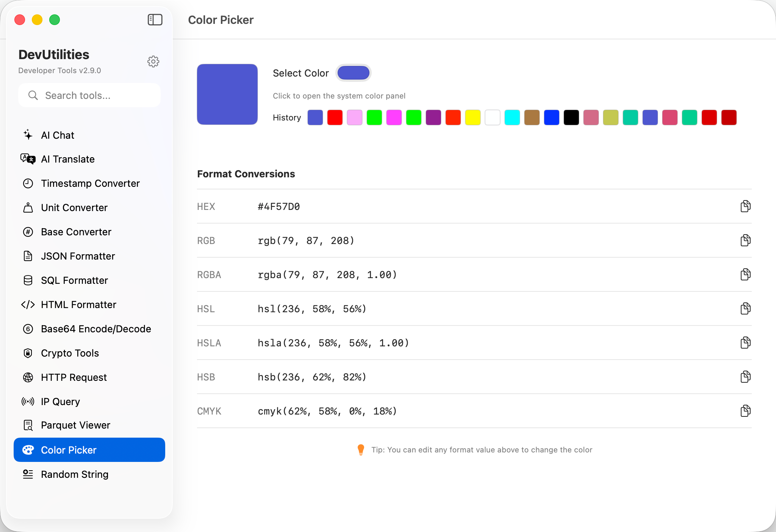Copy the HEX color value
Image resolution: width=776 pixels, height=532 pixels.
coord(745,206)
